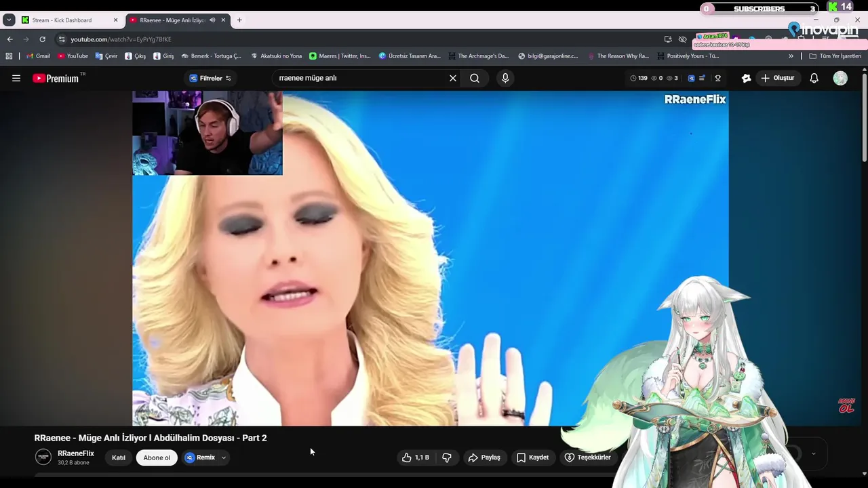Open site info icon in address bar
868x488 pixels.
[x=62, y=39]
